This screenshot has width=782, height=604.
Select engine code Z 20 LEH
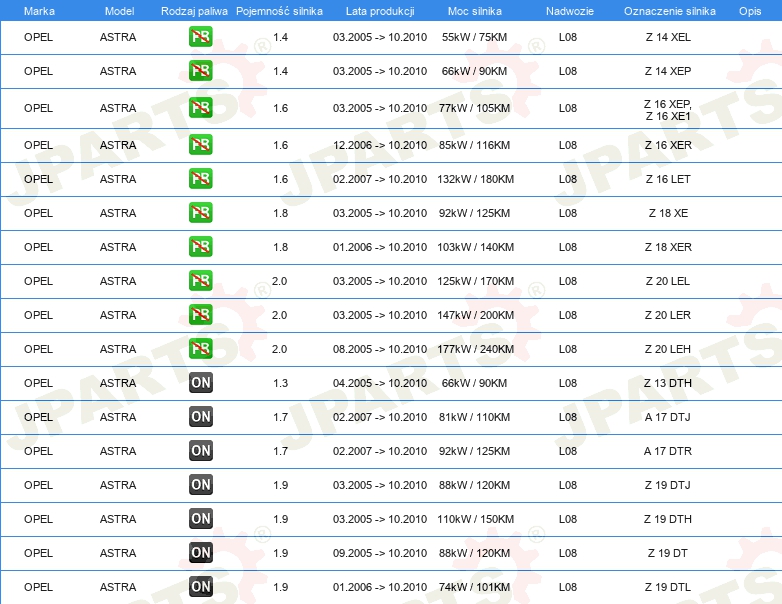click(668, 348)
